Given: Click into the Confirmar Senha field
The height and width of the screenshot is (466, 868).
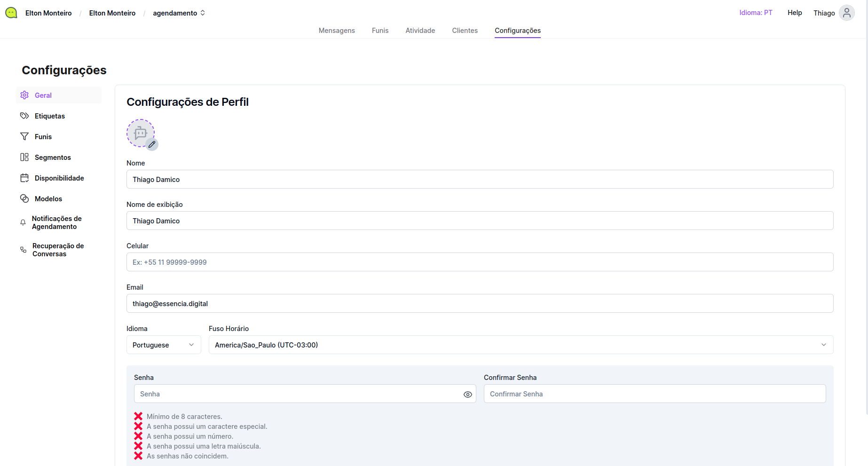Looking at the screenshot, I should [655, 394].
